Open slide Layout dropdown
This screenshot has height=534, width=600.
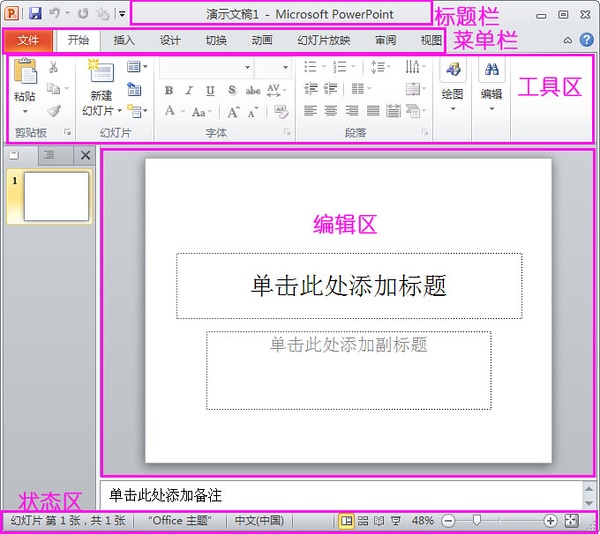coord(137,67)
